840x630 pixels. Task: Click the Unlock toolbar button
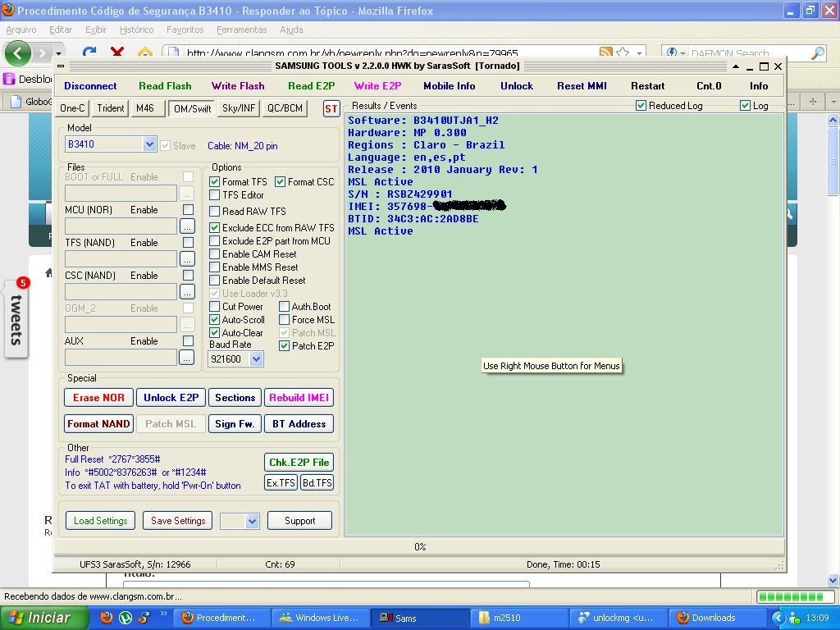(x=517, y=85)
